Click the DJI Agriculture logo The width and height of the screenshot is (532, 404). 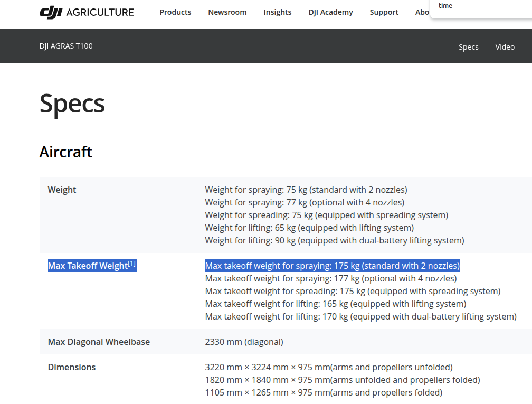[x=87, y=12]
